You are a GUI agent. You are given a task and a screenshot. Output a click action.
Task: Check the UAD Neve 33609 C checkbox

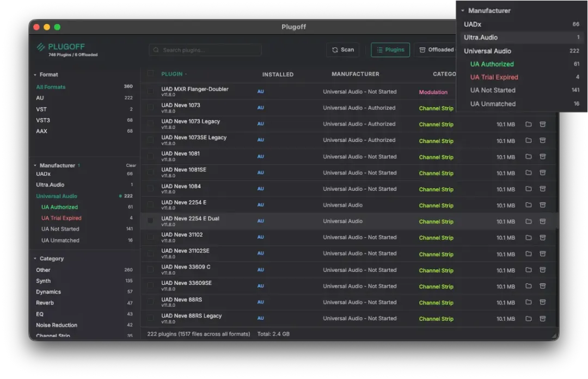pyautogui.click(x=150, y=269)
